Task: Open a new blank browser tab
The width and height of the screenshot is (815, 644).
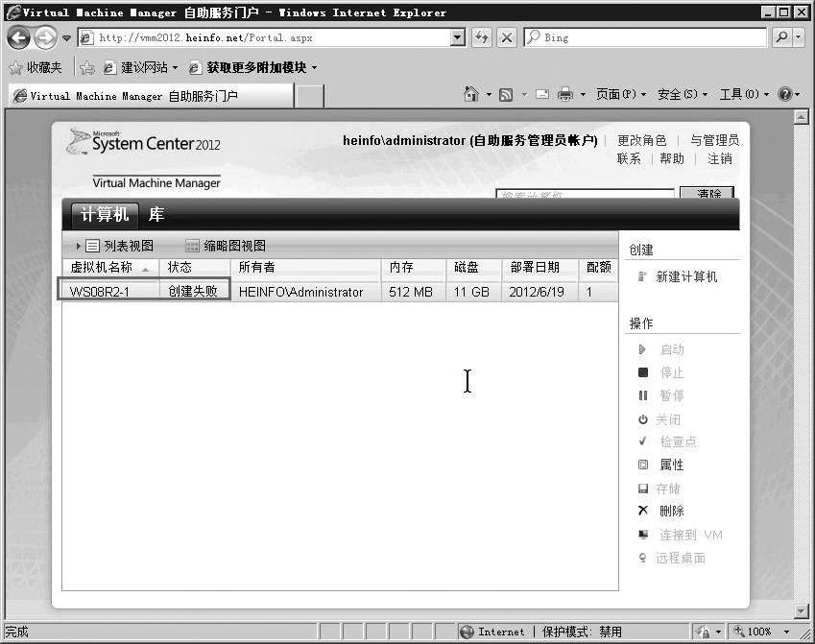Action: click(309, 97)
